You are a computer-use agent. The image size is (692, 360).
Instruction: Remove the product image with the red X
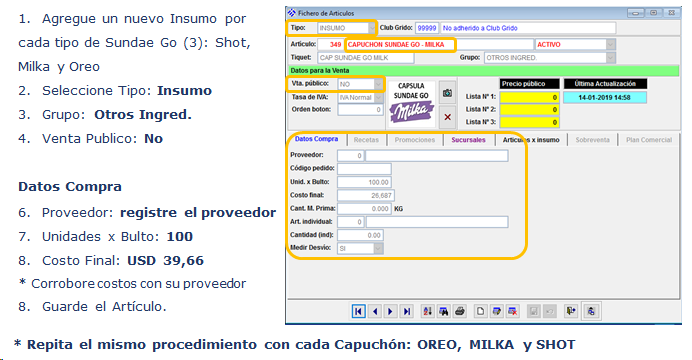tap(447, 117)
